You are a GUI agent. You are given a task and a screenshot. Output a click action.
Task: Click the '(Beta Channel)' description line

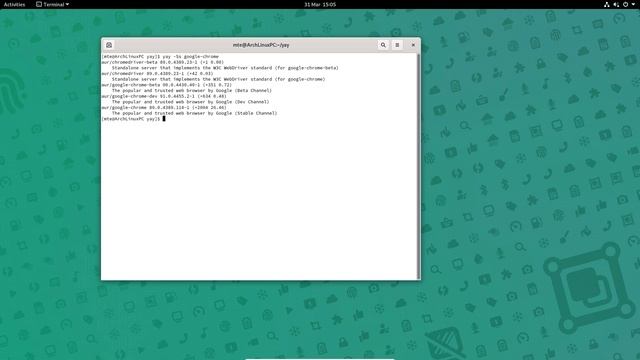(x=192, y=91)
